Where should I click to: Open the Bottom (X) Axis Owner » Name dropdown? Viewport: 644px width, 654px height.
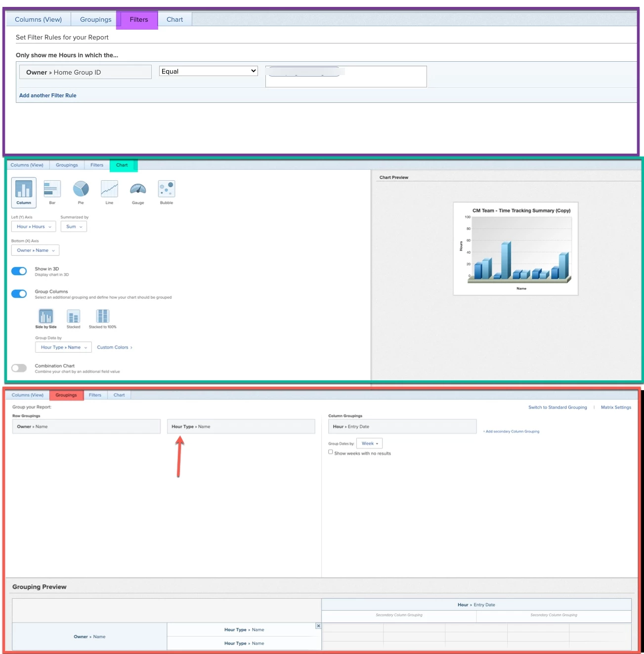point(36,250)
